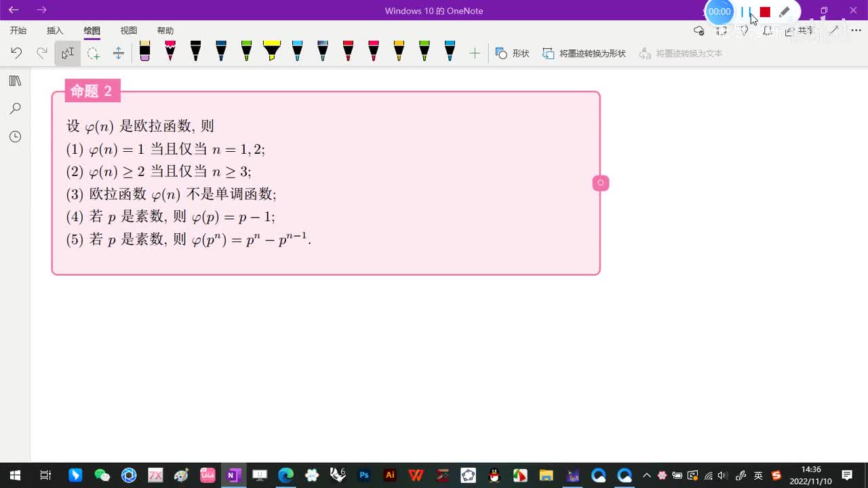Select the magenta zigzag-tip pen
The width and height of the screenshot is (868, 488).
[170, 51]
